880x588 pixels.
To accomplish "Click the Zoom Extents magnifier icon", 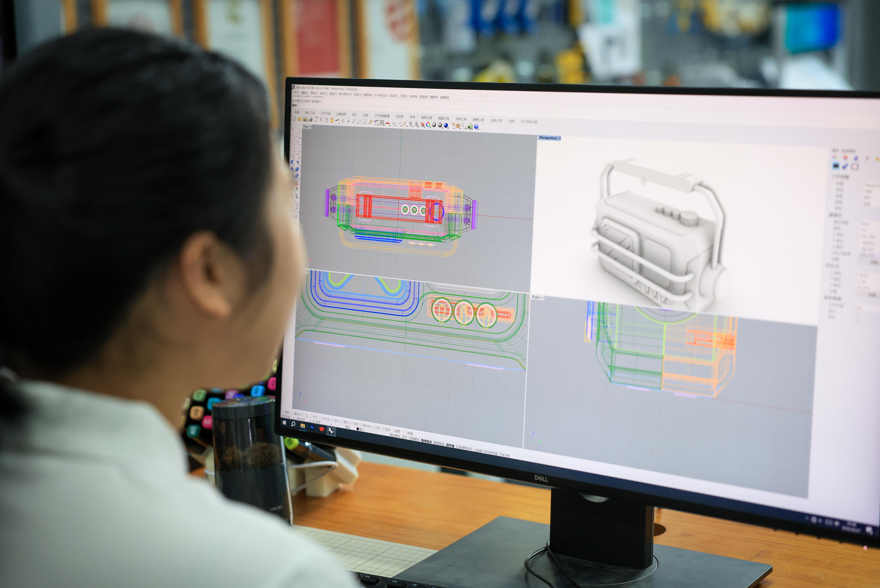I will (365, 122).
